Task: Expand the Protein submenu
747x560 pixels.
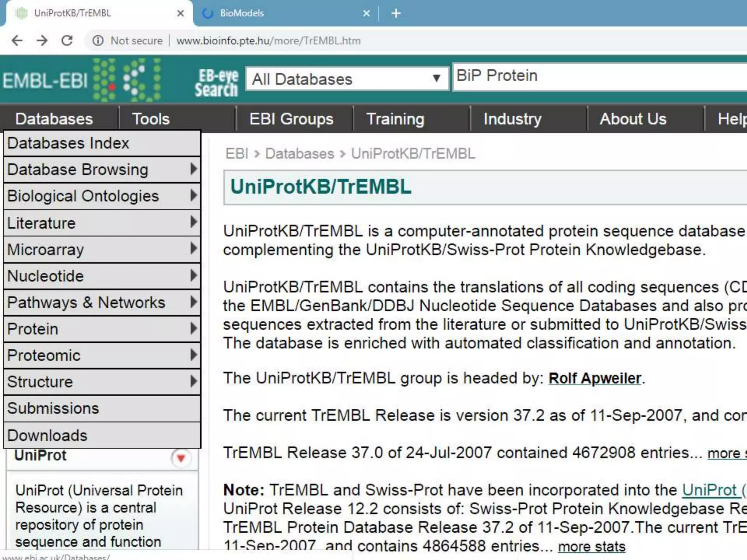Action: click(102, 329)
